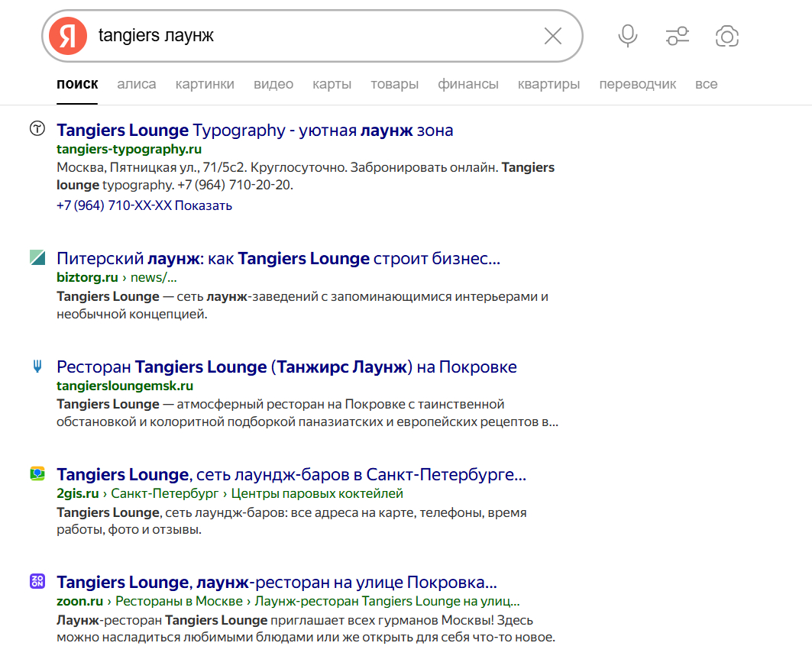Click 'Центры паровых коктейлей' breadcrumb
Screen dimensions: 812x659
(x=317, y=493)
